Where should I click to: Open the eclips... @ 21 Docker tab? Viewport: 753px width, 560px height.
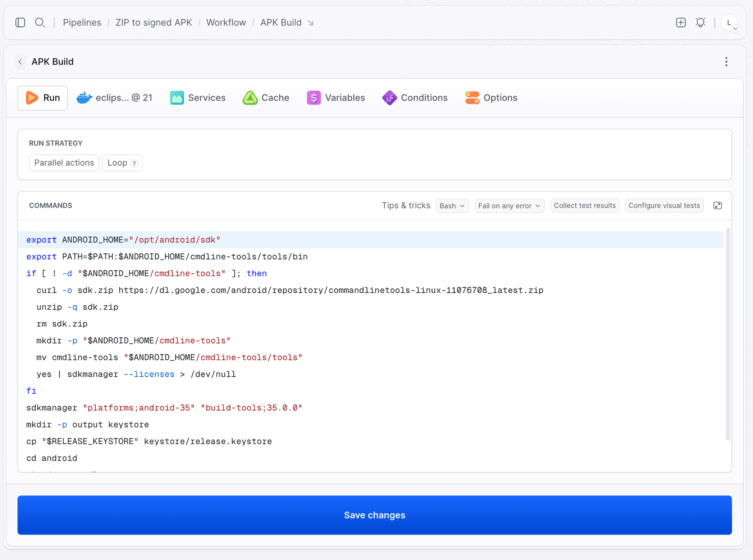pos(114,98)
